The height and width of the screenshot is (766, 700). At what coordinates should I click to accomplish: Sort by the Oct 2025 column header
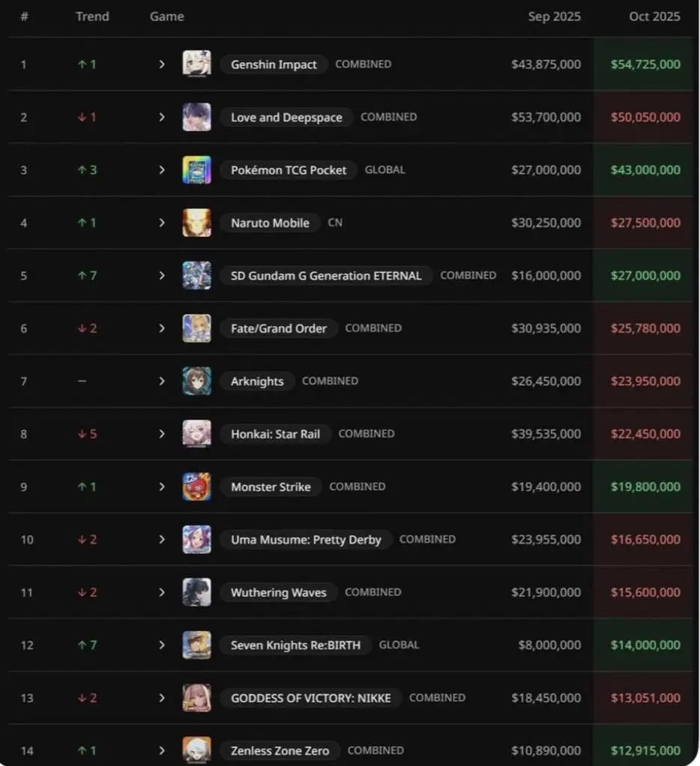point(654,16)
